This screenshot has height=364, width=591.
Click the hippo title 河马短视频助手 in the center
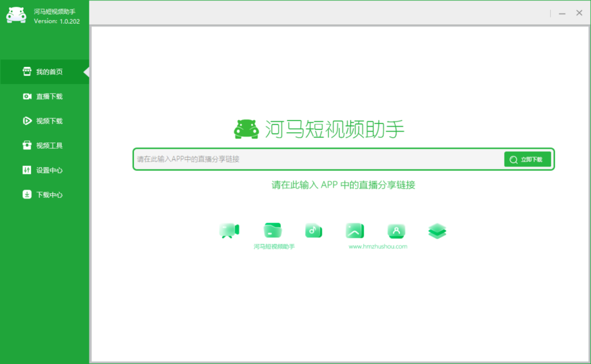coord(334,128)
